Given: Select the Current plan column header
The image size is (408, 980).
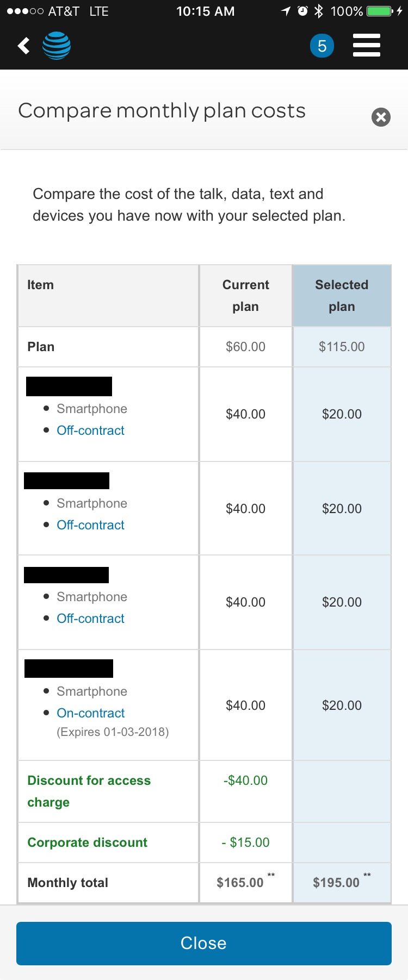Looking at the screenshot, I should point(245,296).
